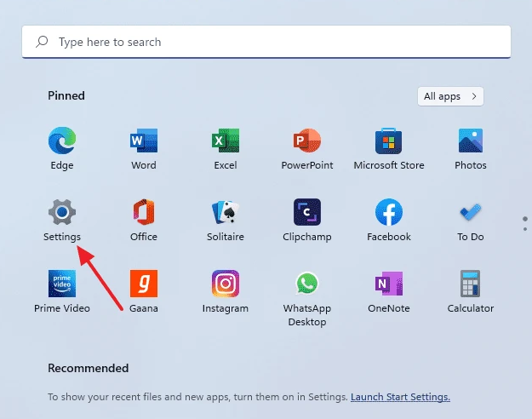Open the Excel app icon
532x419 pixels.
[225, 141]
